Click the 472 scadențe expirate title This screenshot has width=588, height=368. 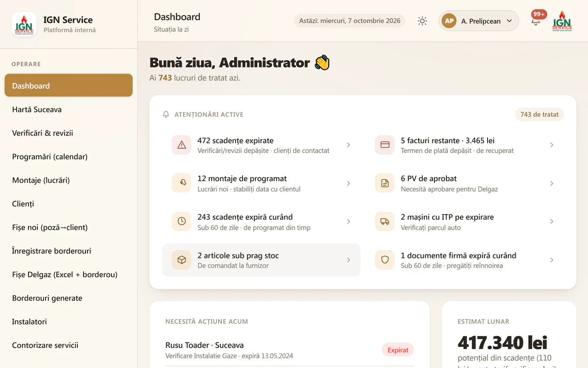pyautogui.click(x=235, y=140)
